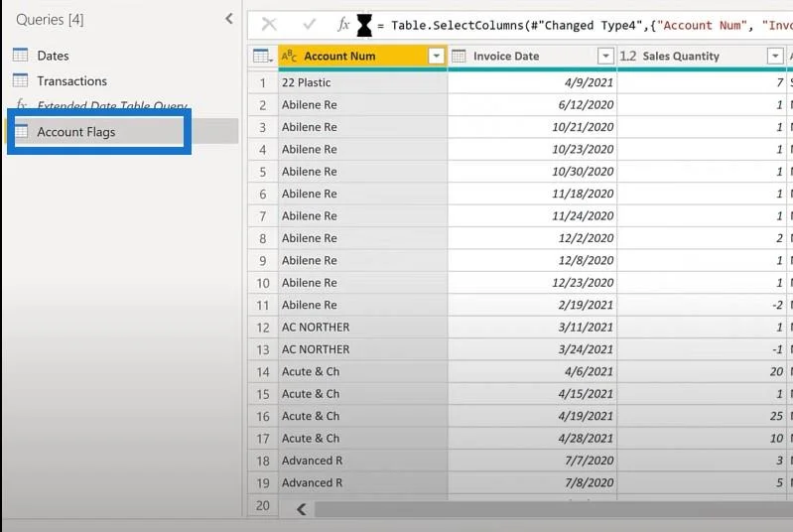Click sales quantity 25 in row 16

click(x=702, y=417)
